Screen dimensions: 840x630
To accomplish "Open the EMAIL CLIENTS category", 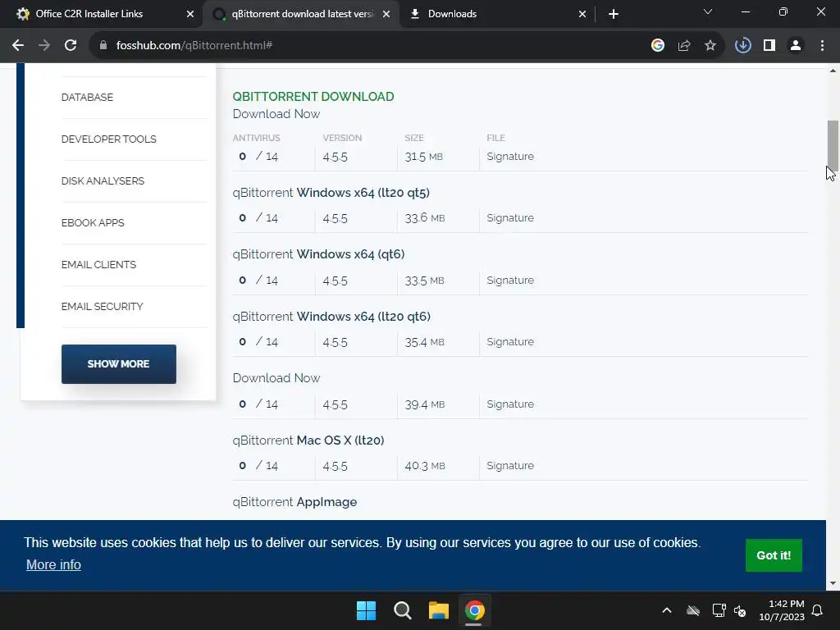I will click(x=98, y=265).
